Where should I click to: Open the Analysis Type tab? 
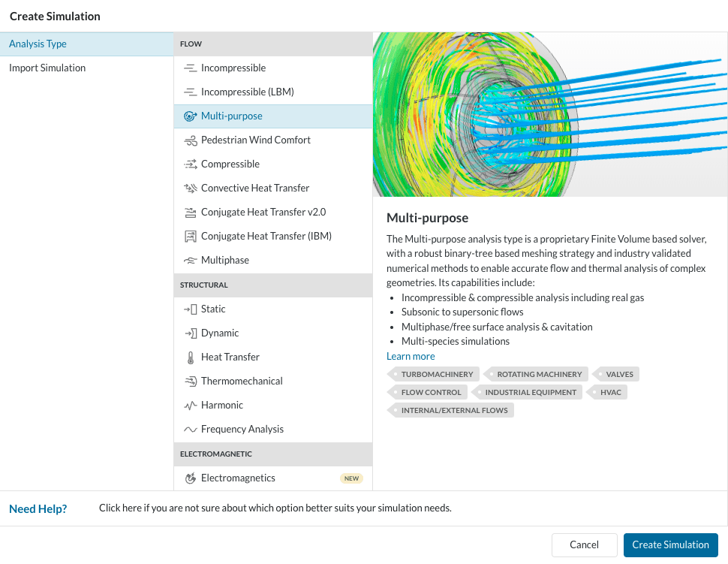pyautogui.click(x=38, y=44)
